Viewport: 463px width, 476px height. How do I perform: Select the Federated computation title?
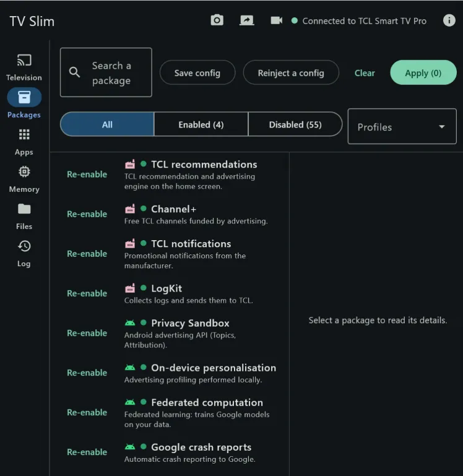tap(207, 402)
